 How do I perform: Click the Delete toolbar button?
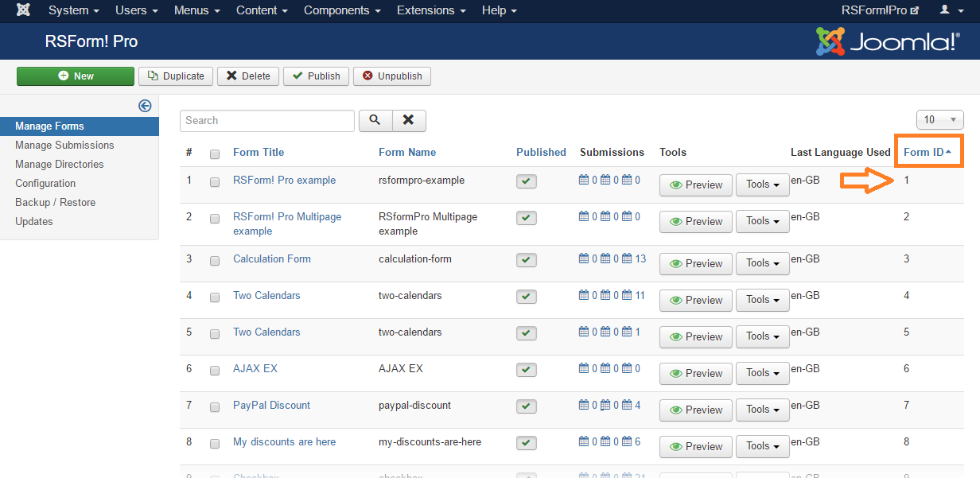(248, 76)
